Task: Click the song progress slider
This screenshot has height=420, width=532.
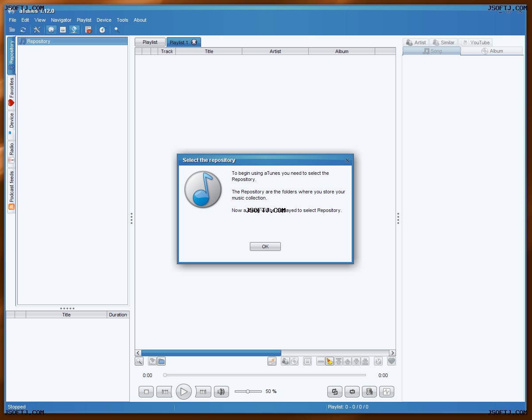Action: (265, 375)
